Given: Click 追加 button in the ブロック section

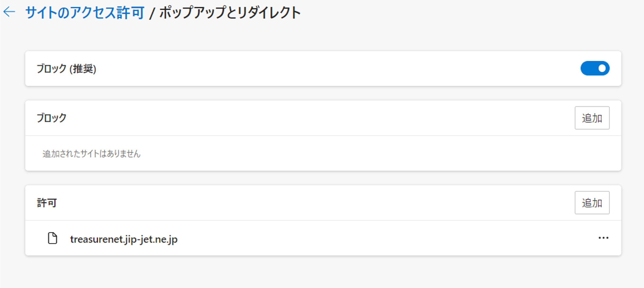Looking at the screenshot, I should point(592,118).
